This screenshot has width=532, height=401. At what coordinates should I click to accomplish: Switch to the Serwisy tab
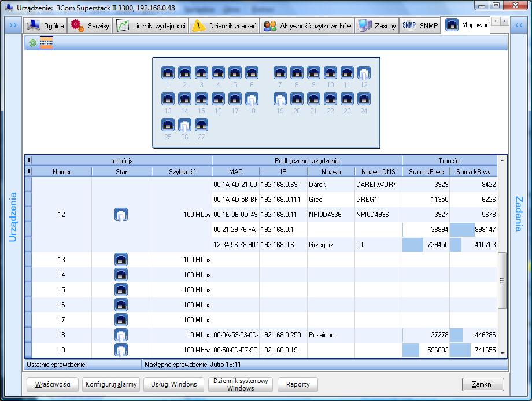coord(90,25)
